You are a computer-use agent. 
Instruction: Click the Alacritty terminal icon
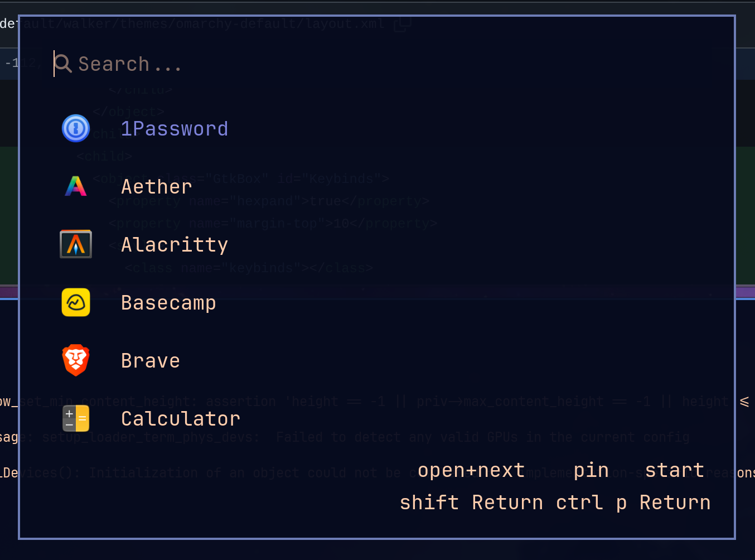point(76,244)
